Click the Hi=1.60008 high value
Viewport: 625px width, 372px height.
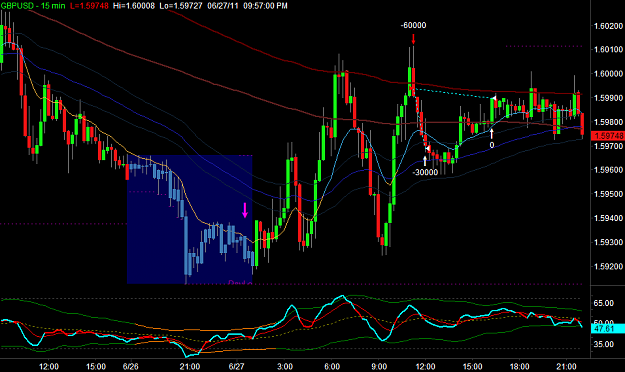pos(134,6)
